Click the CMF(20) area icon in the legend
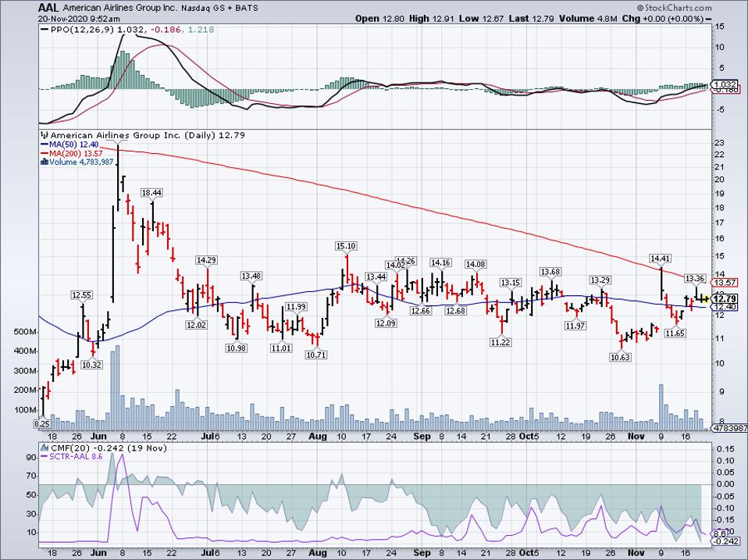The width and height of the screenshot is (748, 560). (x=45, y=448)
